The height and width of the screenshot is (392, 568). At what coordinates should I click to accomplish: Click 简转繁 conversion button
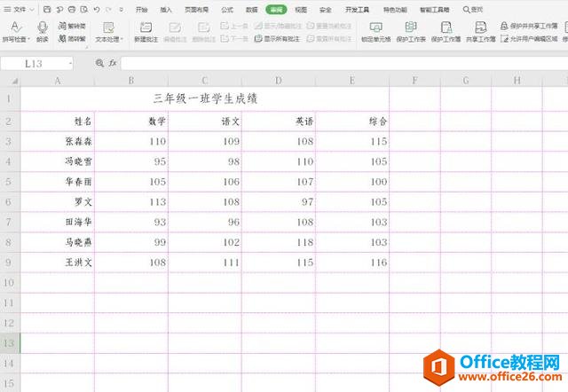72,38
